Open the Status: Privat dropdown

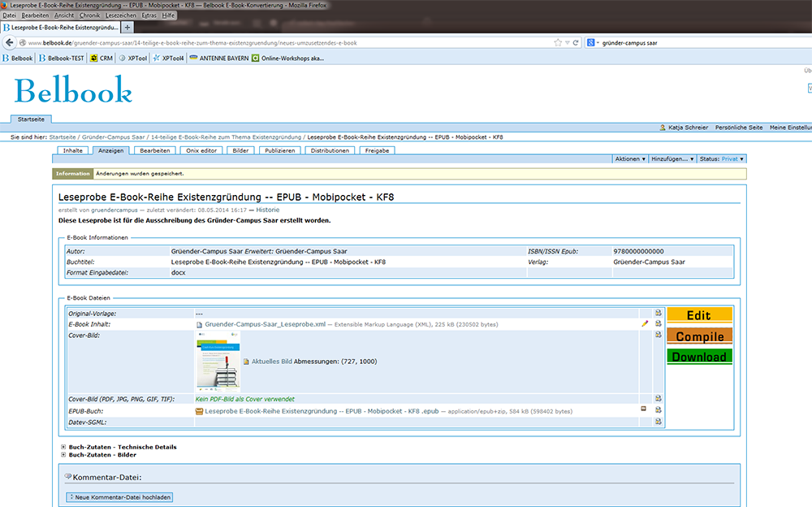[x=721, y=159]
